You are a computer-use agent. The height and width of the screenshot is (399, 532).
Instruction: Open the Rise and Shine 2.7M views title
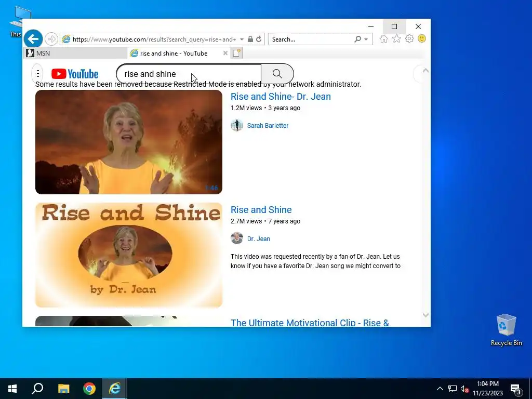pyautogui.click(x=261, y=210)
